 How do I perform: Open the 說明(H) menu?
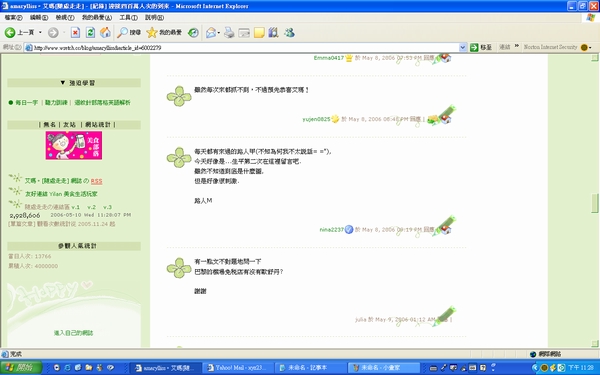pos(155,18)
